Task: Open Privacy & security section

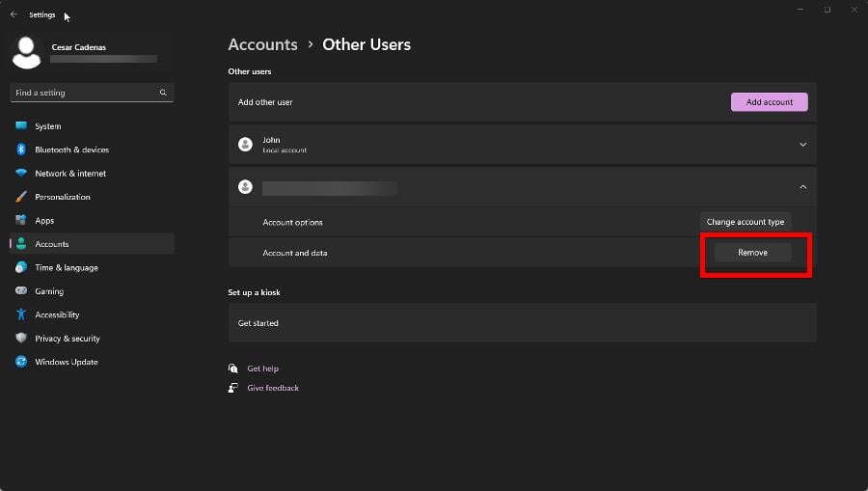Action: [67, 339]
